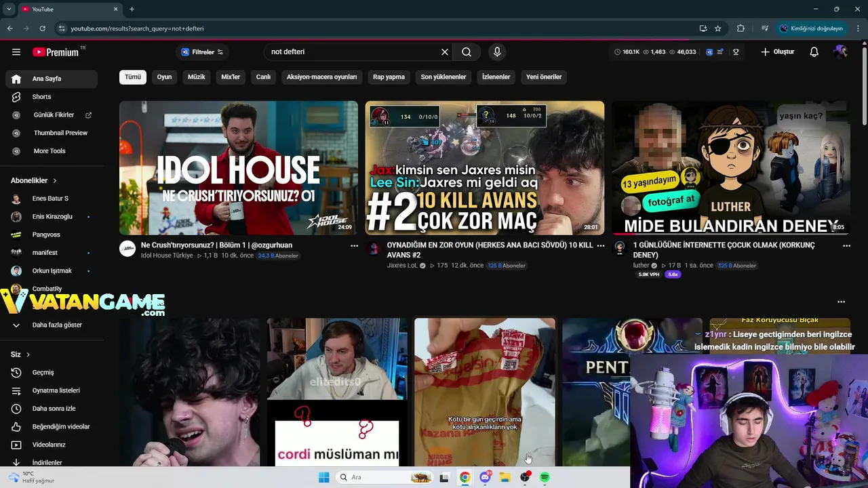Open the account avatar menu
The height and width of the screenshot is (488, 868).
tap(841, 52)
